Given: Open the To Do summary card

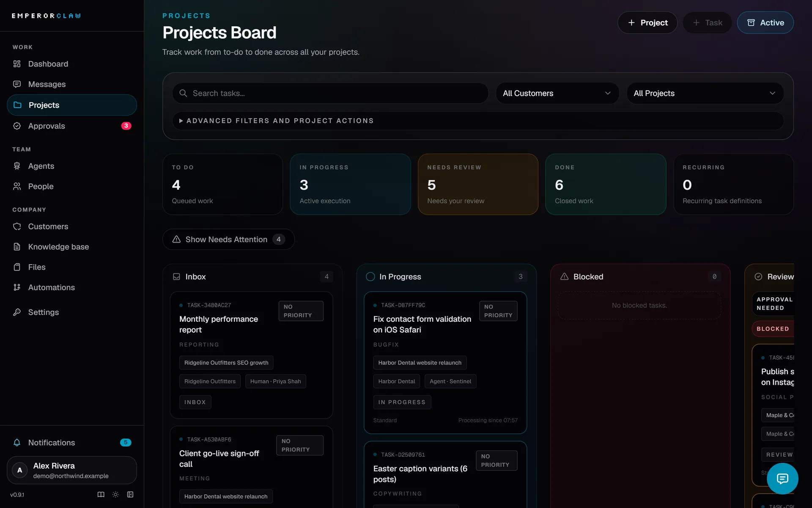Looking at the screenshot, I should [223, 184].
